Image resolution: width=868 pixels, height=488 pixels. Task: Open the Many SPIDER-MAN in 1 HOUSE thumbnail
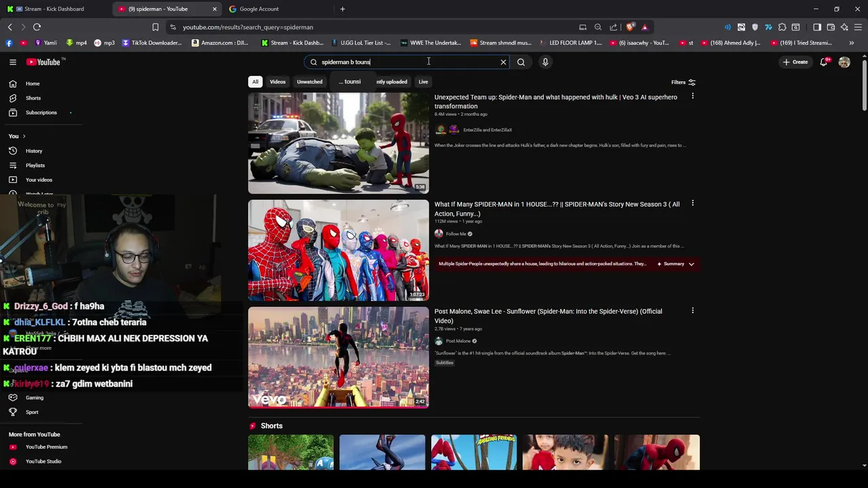click(338, 250)
